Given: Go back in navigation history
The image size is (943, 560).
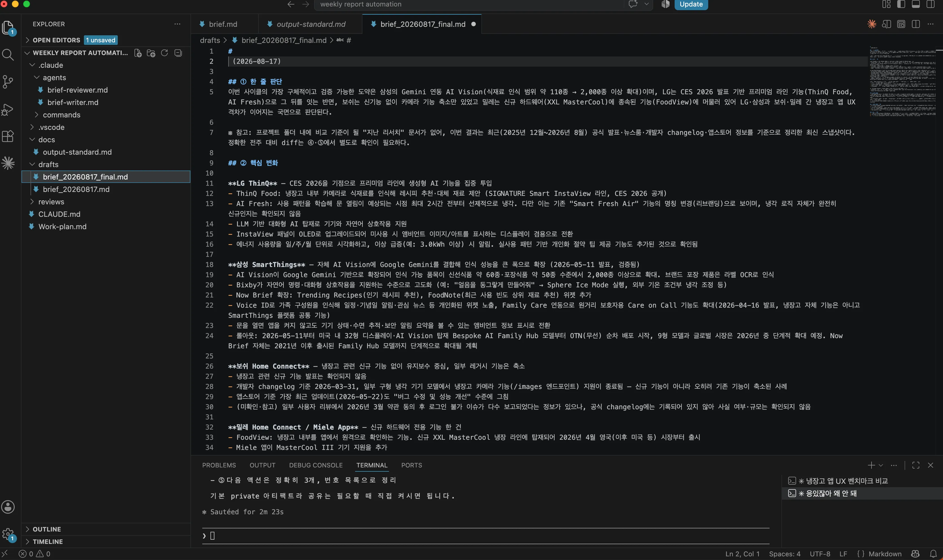Looking at the screenshot, I should click(291, 4).
